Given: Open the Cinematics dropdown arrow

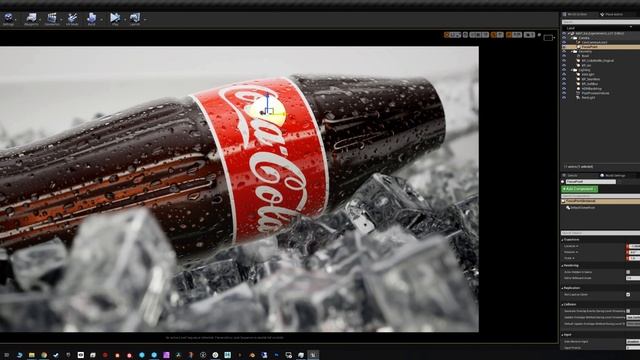Looking at the screenshot, I should [x=61, y=19].
